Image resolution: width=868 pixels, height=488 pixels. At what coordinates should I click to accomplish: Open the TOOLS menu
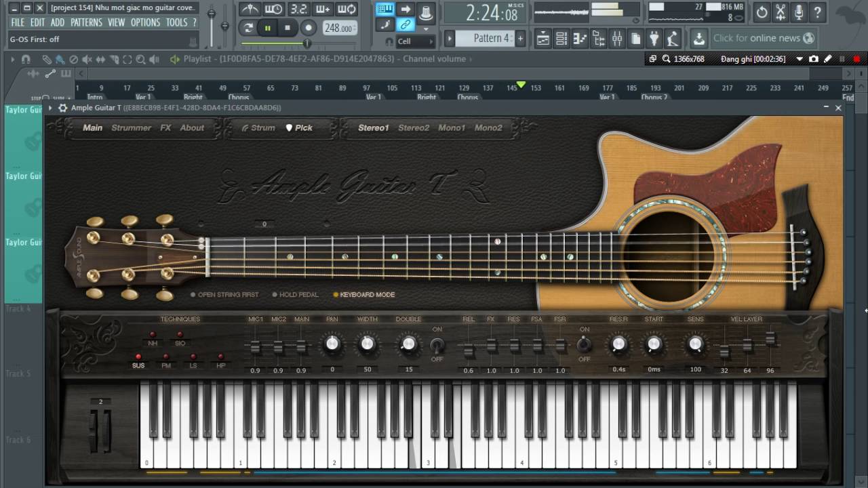(x=176, y=22)
